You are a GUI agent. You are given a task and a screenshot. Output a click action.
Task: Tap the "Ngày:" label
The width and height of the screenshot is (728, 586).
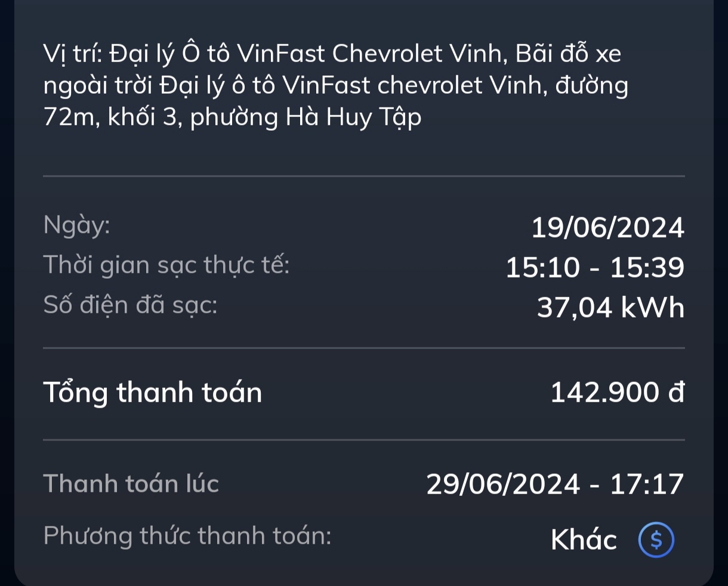(x=77, y=226)
